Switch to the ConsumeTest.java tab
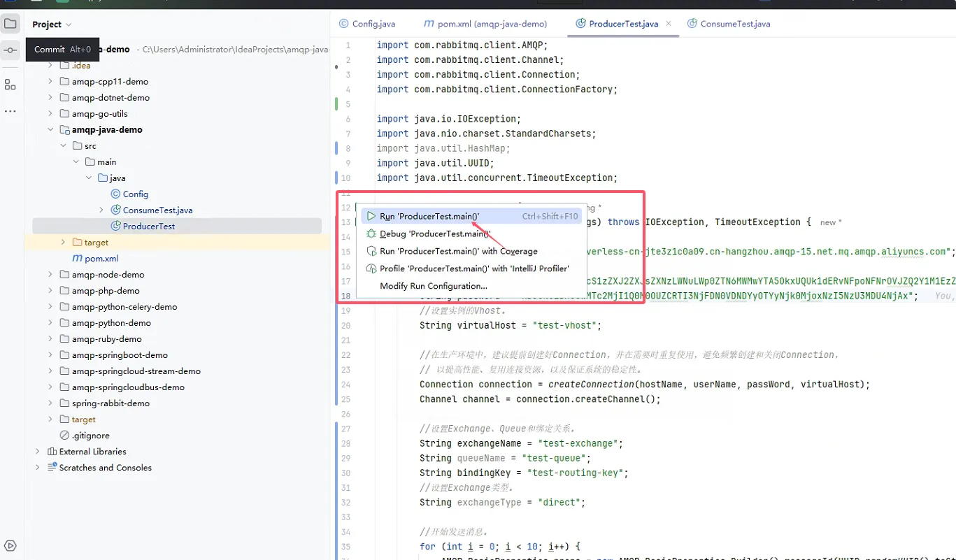The width and height of the screenshot is (956, 560). pyautogui.click(x=729, y=24)
